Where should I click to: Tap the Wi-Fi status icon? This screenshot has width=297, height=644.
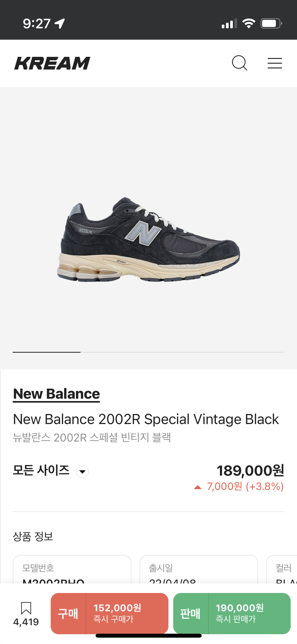[249, 24]
